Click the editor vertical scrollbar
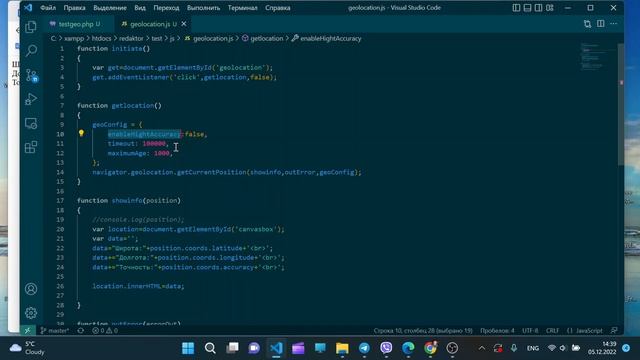The height and width of the screenshot is (360, 640). pyautogui.click(x=621, y=104)
